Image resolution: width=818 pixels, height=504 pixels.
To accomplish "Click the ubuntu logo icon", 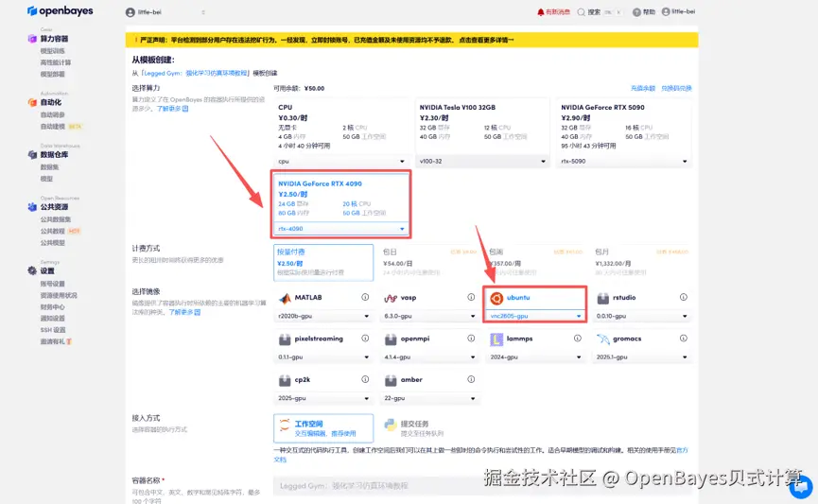I will (496, 298).
